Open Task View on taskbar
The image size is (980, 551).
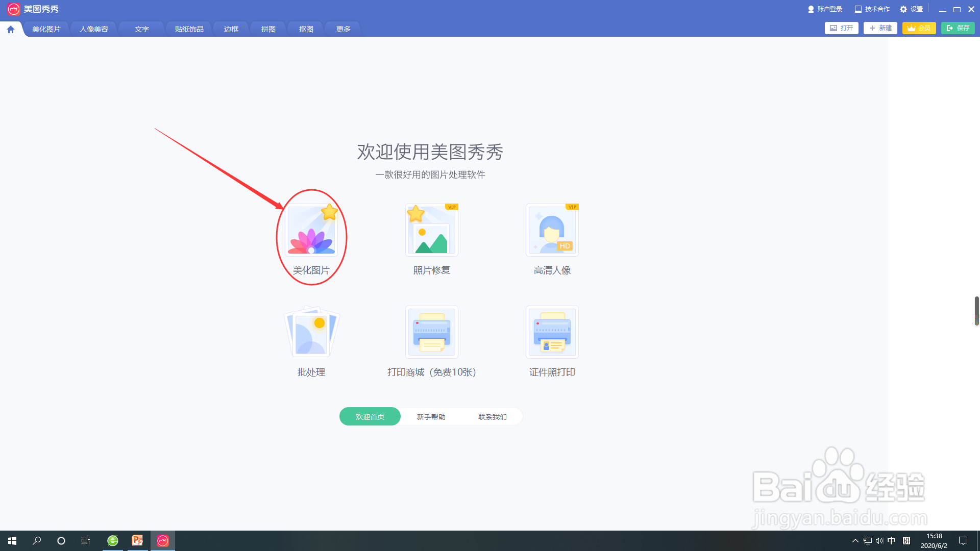86,541
